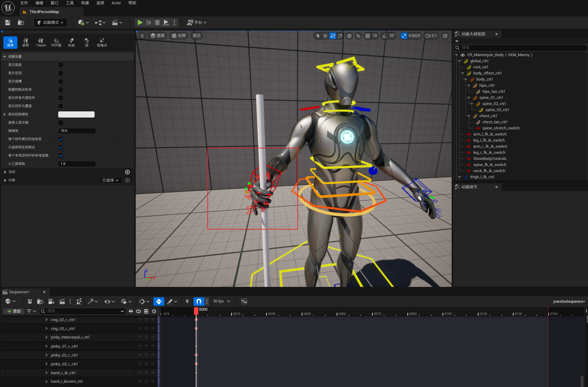Click the 驱动控制颜色 white color swatch
The image size is (588, 387).
click(76, 114)
